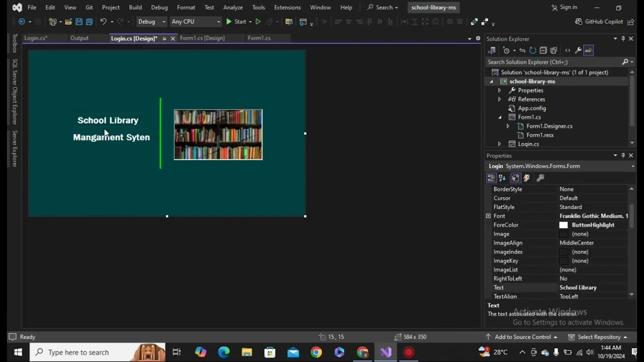Switch to the Login.cs* code tab
Screen dimensions: 644x362
(36, 38)
